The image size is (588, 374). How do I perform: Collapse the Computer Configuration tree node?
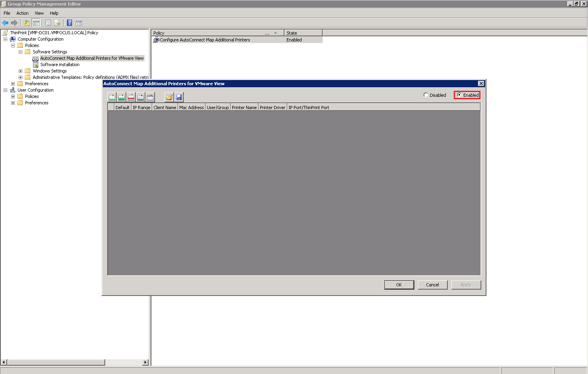click(x=5, y=39)
